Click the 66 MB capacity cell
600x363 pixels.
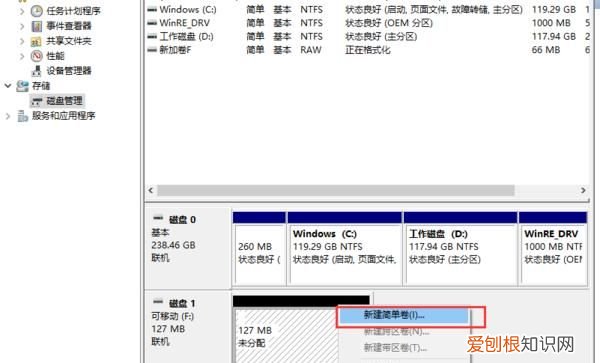[546, 50]
